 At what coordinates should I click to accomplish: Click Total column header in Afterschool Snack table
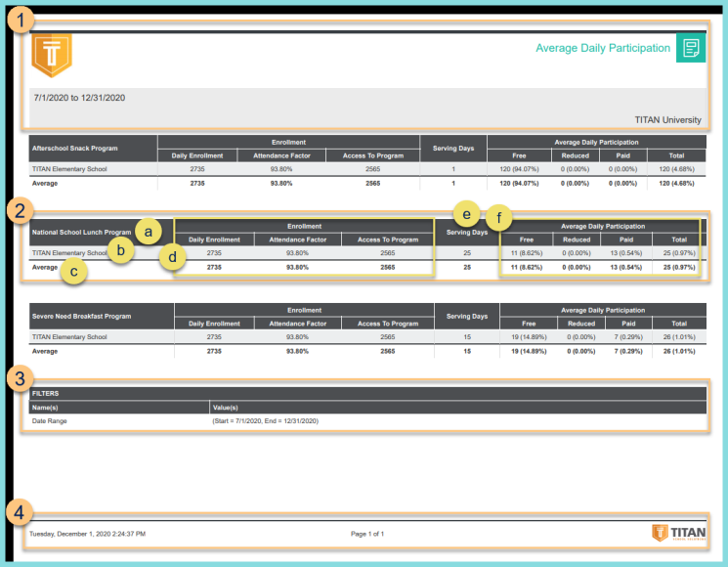pos(676,155)
